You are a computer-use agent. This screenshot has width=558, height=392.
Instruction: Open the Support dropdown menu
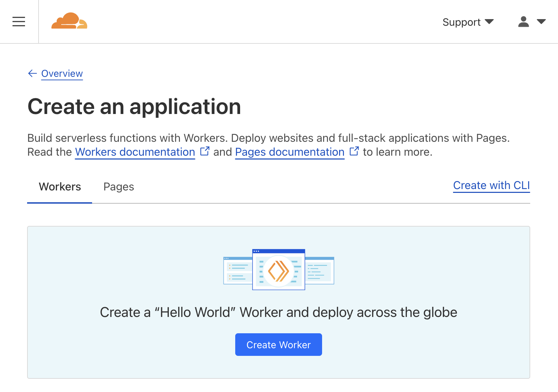coord(468,22)
